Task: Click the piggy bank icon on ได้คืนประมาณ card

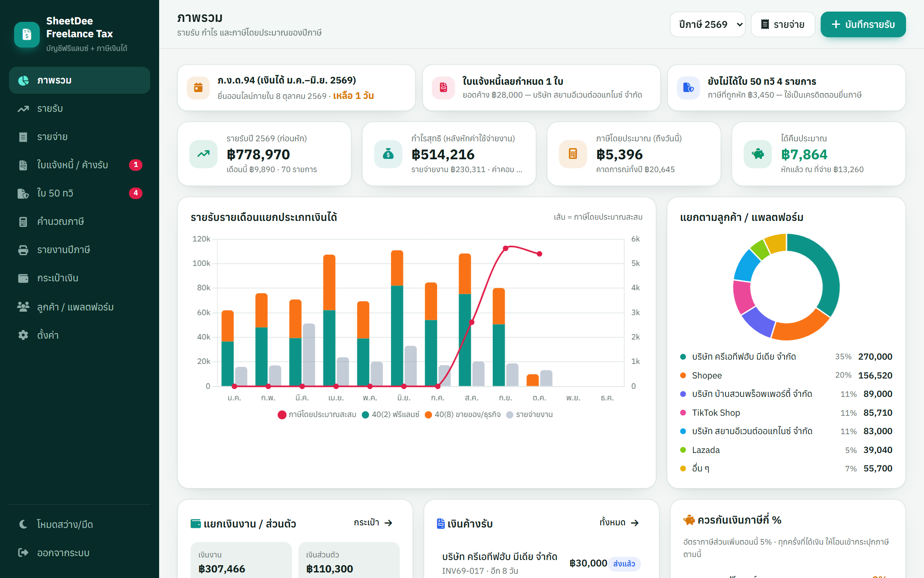Action: [x=758, y=154]
